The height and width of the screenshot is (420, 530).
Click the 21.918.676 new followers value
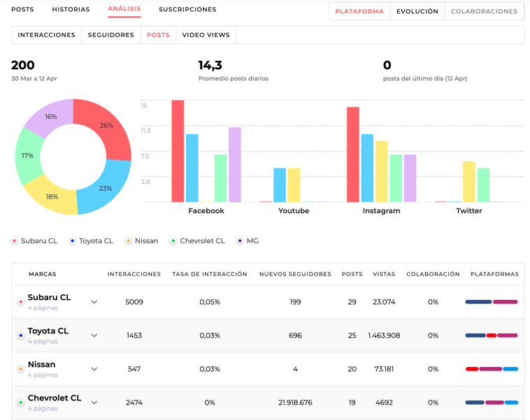295,403
